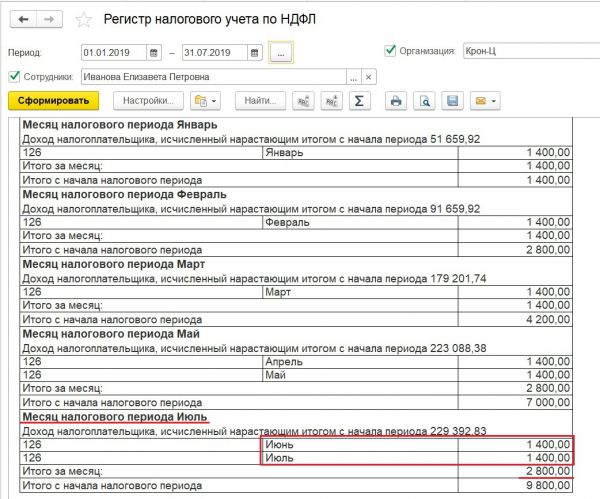Open period selection ellipsis button
The width and height of the screenshot is (600, 499).
point(281,51)
